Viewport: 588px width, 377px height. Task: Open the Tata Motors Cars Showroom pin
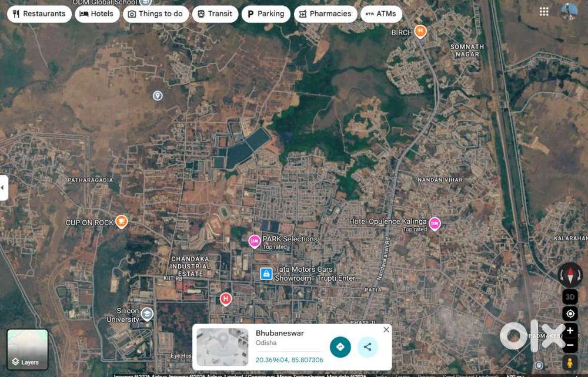click(x=266, y=274)
